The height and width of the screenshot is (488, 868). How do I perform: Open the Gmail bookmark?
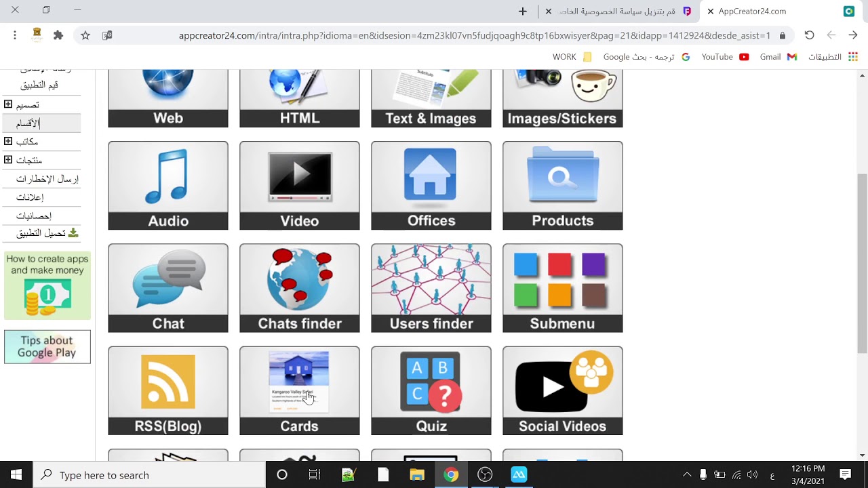(x=778, y=57)
